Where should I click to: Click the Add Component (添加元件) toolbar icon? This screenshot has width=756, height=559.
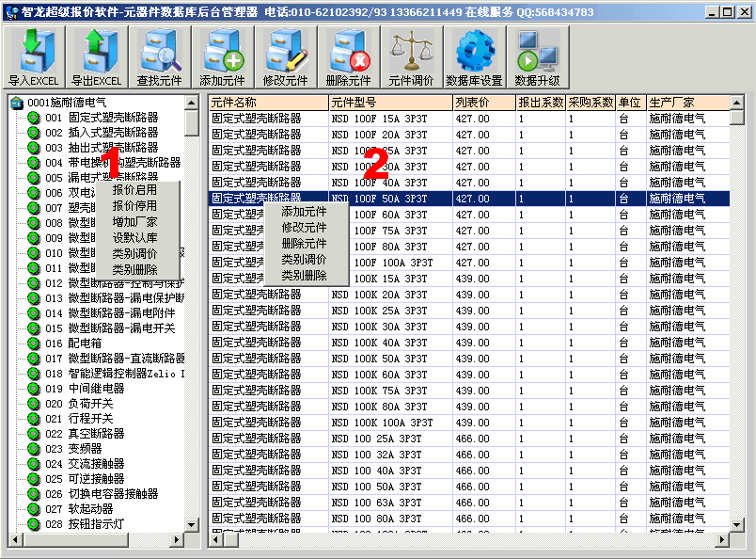222,56
